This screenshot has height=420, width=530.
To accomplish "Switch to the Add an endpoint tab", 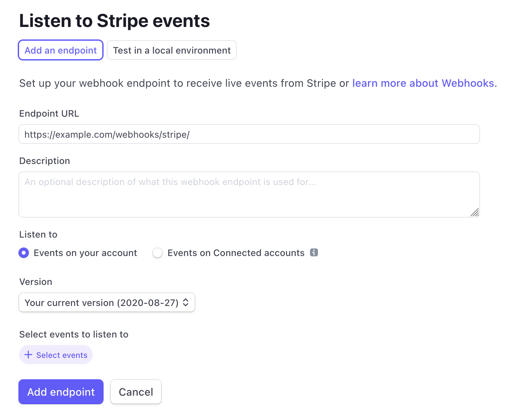I will (x=61, y=50).
